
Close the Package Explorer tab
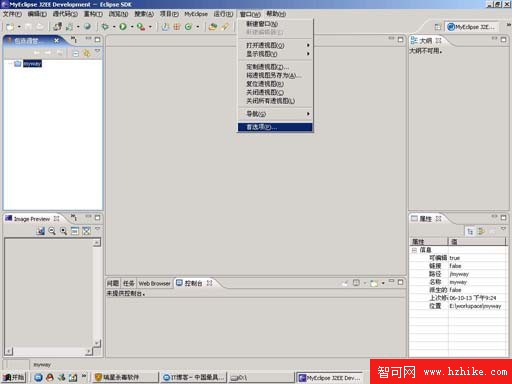[56, 40]
